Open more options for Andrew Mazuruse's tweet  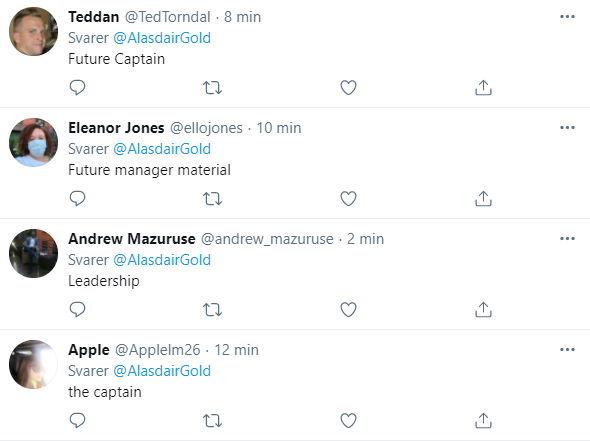tap(567, 239)
